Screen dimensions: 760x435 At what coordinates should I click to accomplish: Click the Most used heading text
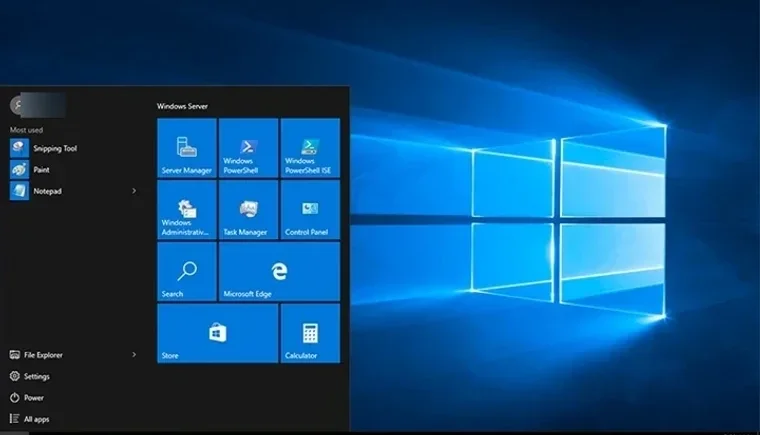pos(26,130)
